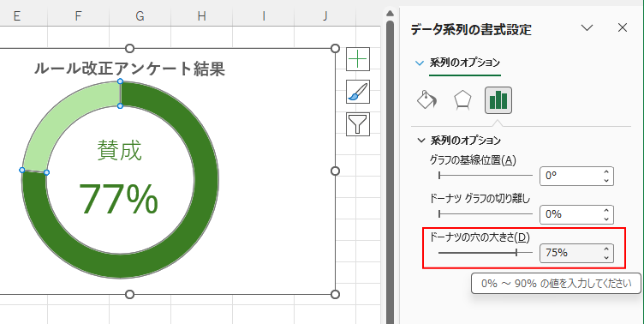Viewport: 644px width, 324px height.
Task: Click the ドーナツ グラフの切り離し slider
Action: (485, 213)
